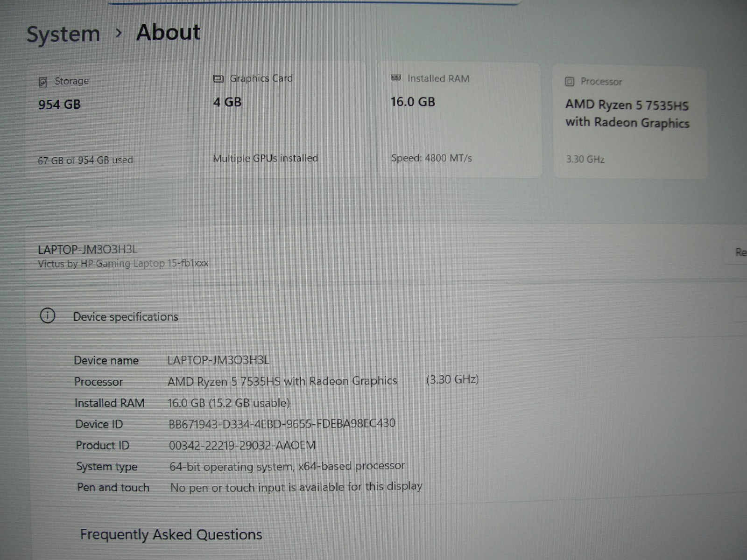Click 'Multiple GPUs installed' text
This screenshot has height=560, width=747.
coord(265,158)
